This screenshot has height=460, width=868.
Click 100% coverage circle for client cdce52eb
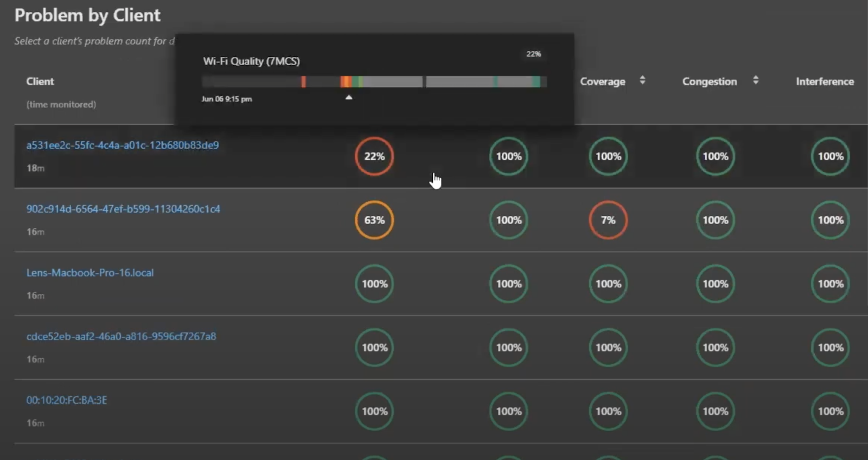[x=608, y=348]
